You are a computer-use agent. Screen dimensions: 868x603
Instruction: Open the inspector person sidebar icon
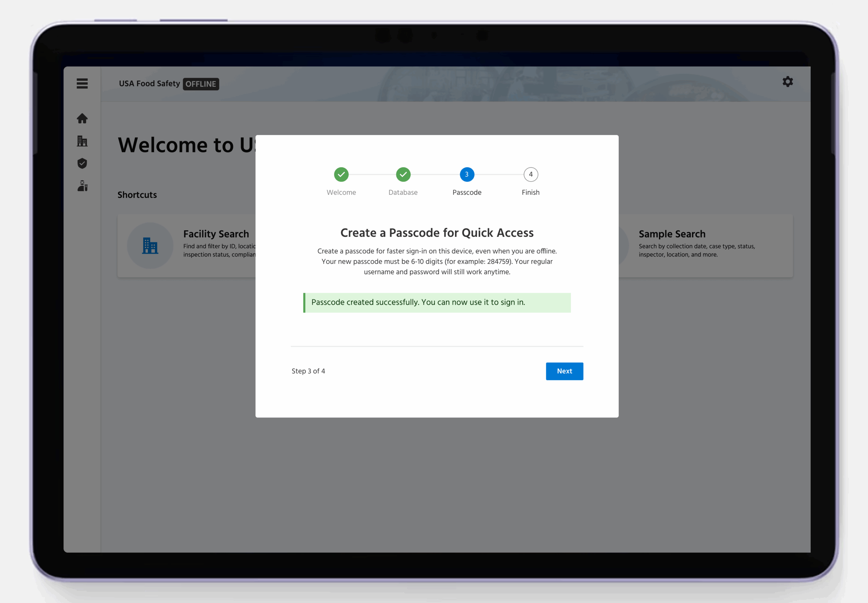click(82, 186)
